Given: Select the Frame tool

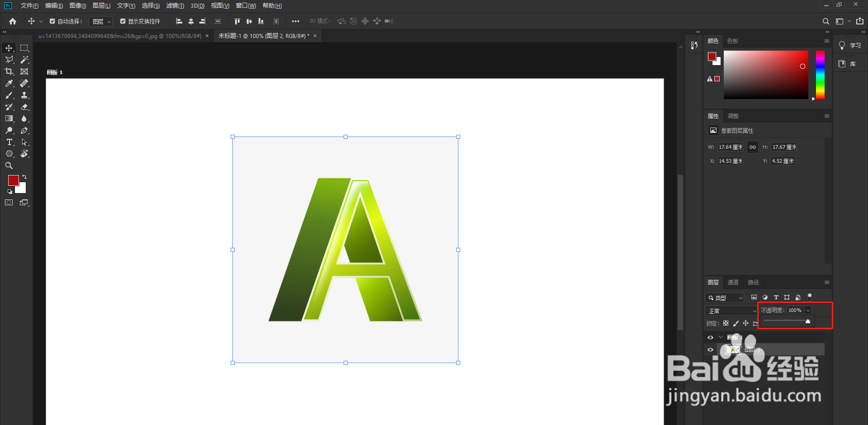Looking at the screenshot, I should [x=24, y=71].
